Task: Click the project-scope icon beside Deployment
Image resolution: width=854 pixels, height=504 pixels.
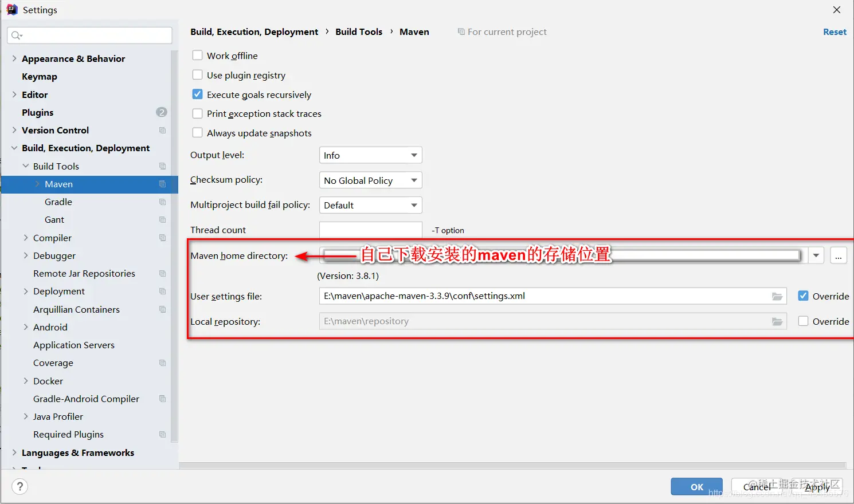Action: [162, 292]
